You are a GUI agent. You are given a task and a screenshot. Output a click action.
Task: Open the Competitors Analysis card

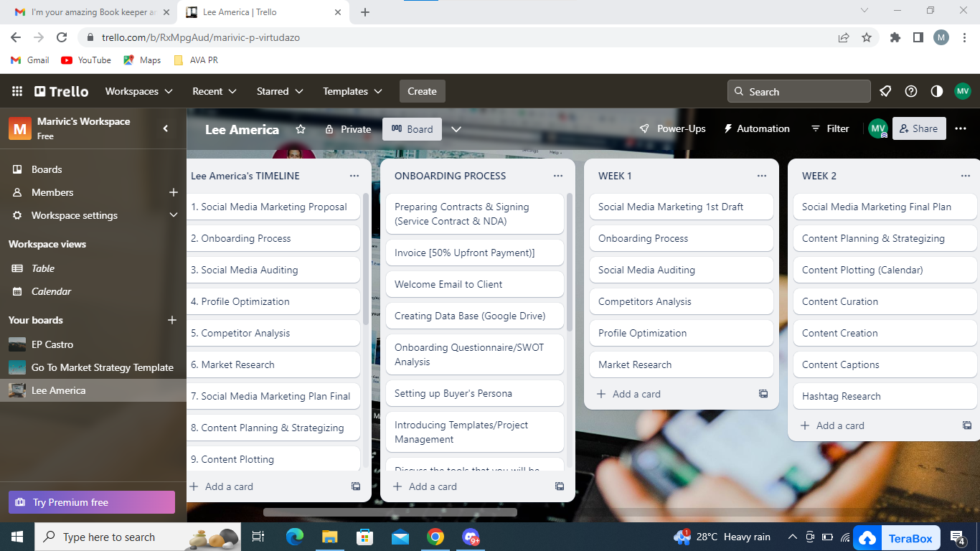[682, 301]
